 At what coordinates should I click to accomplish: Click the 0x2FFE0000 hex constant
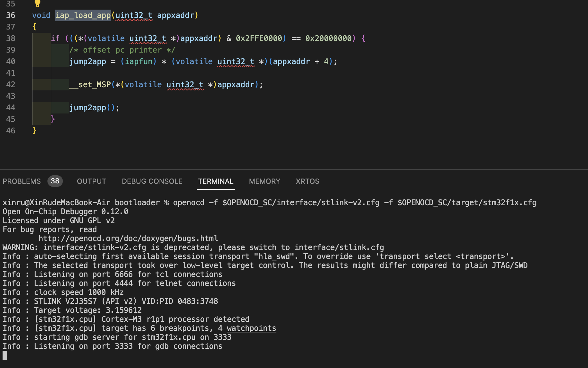click(x=259, y=38)
